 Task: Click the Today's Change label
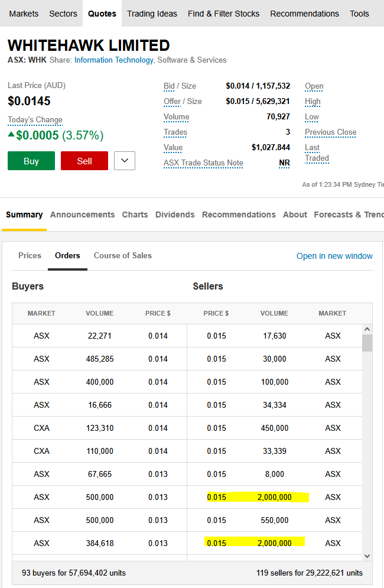[x=35, y=119]
